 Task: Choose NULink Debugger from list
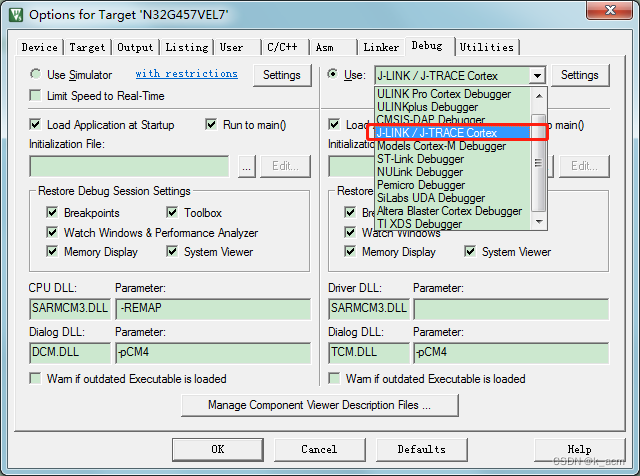coord(452,172)
